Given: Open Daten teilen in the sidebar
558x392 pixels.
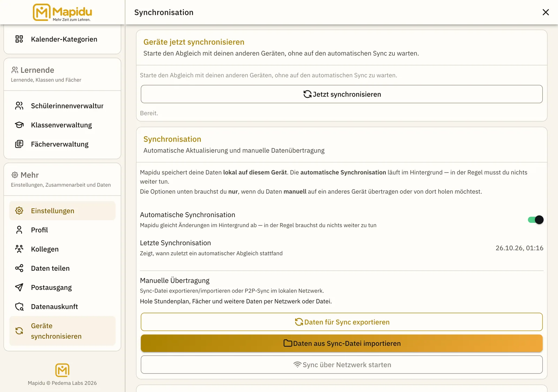Looking at the screenshot, I should 62,268.
